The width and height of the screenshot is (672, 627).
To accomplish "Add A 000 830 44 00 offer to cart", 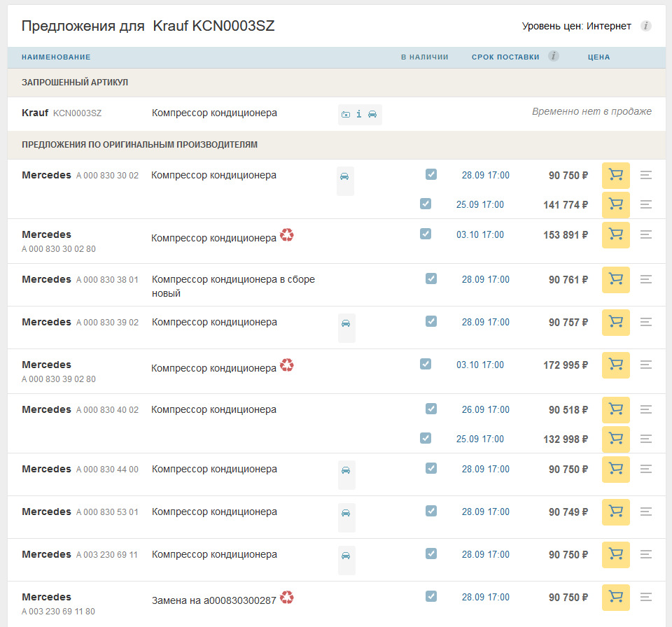I will point(616,470).
